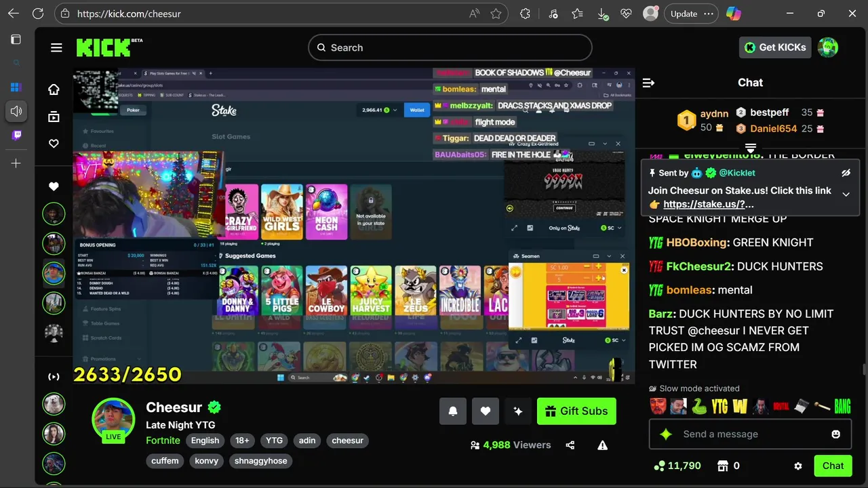Click the Gift Subs button
868x488 pixels.
point(576,411)
